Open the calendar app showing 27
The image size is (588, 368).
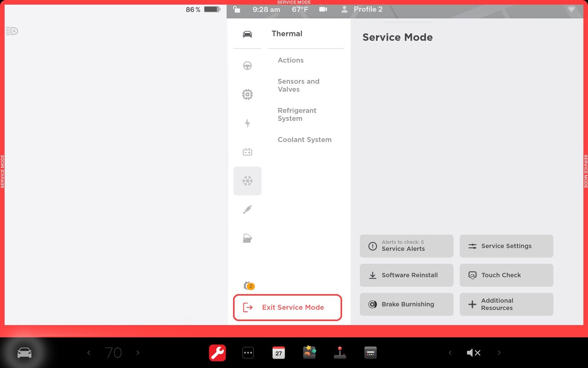278,352
